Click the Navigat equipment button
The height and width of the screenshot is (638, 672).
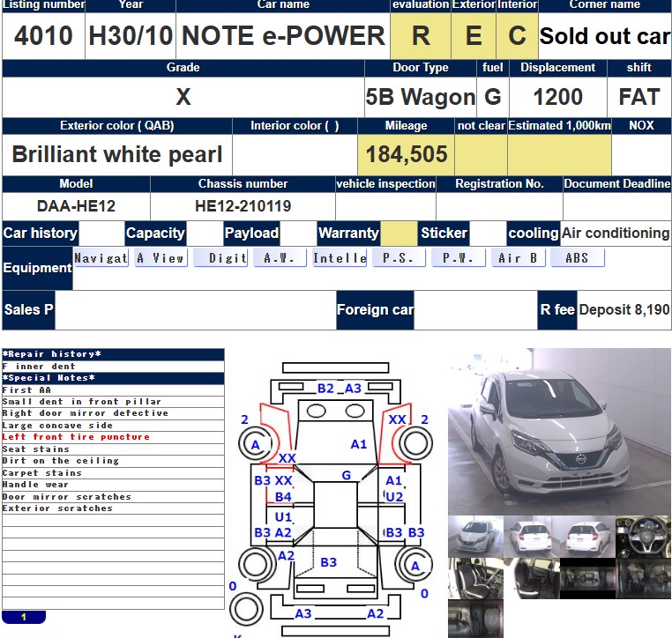(101, 258)
